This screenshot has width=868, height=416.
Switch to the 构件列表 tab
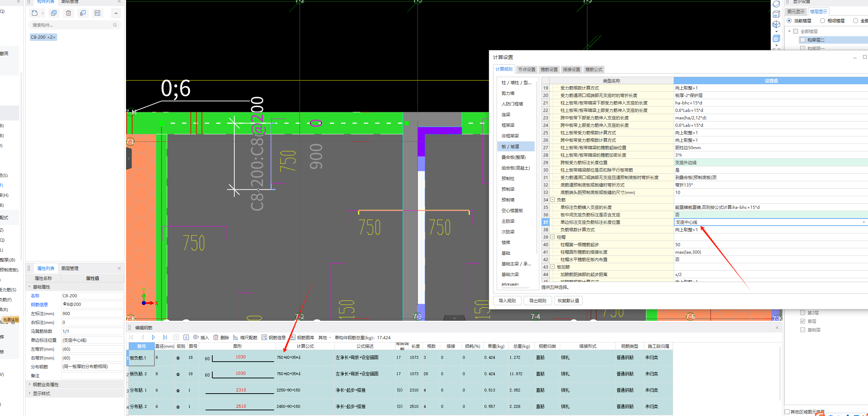point(46,2)
